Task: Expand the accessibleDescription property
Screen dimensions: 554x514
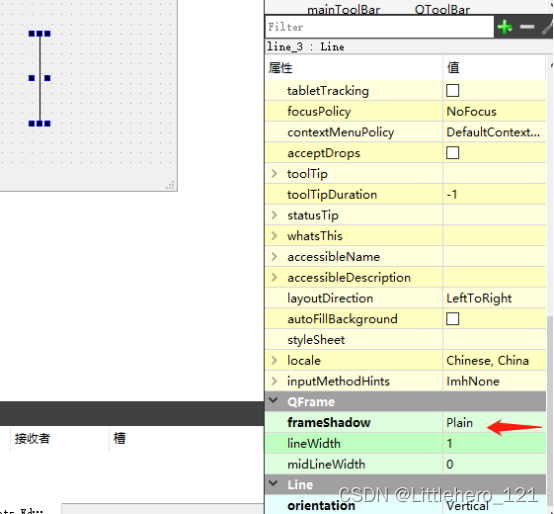Action: click(274, 277)
